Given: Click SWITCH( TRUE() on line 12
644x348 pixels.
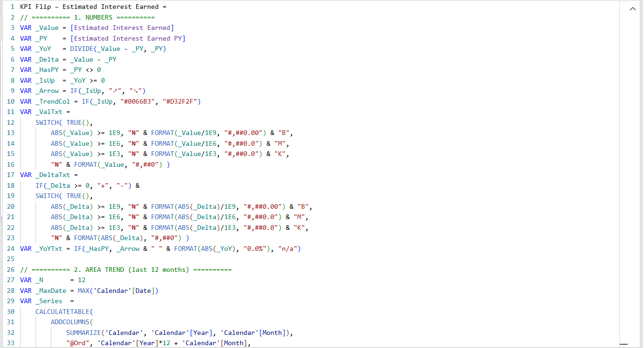Looking at the screenshot, I should [x=63, y=122].
